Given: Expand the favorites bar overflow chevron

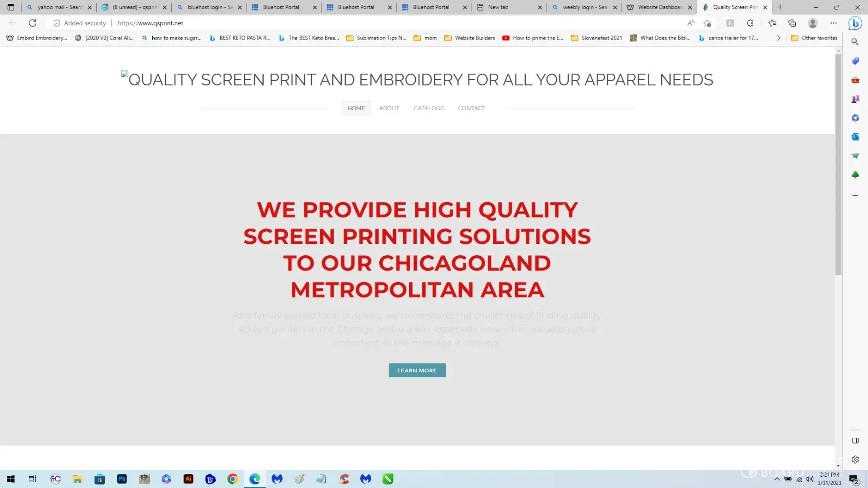Looking at the screenshot, I should [779, 38].
